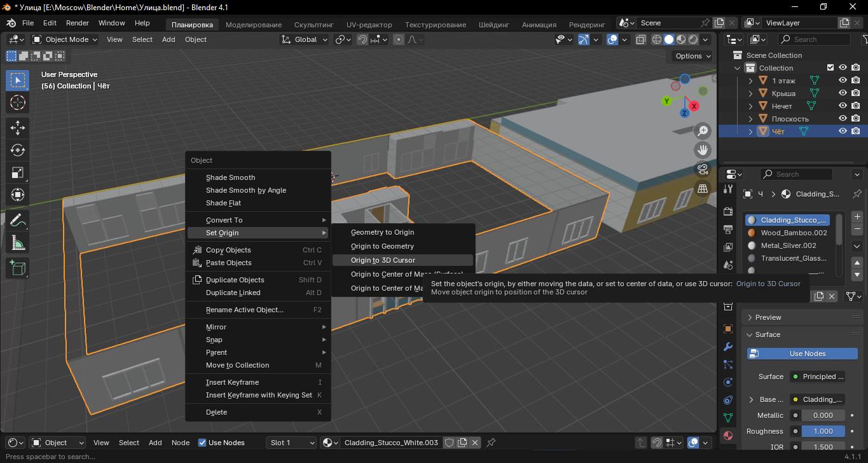868x463 pixels.
Task: Select the Rotate tool
Action: (17, 150)
